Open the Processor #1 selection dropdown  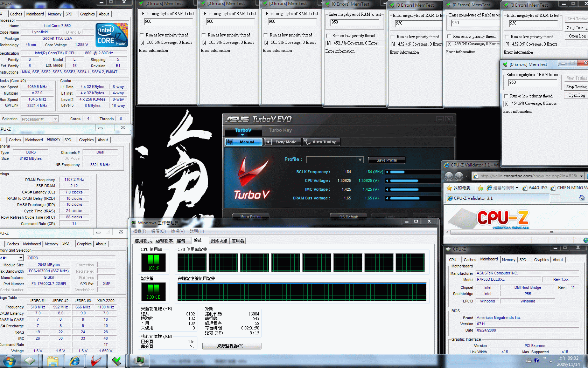click(55, 119)
